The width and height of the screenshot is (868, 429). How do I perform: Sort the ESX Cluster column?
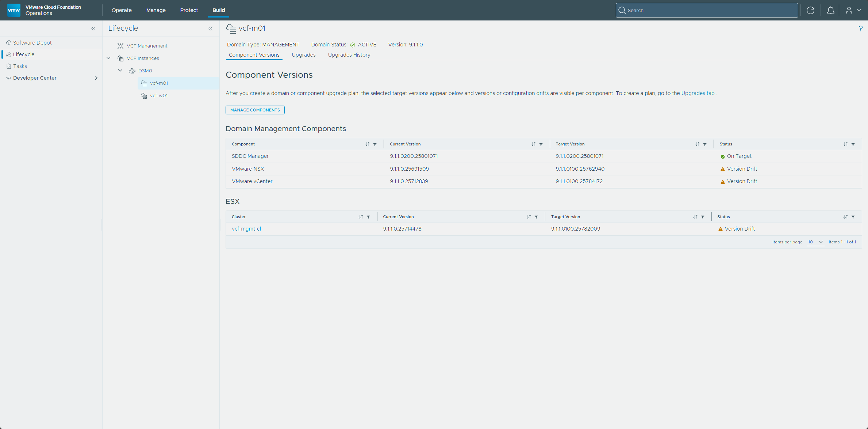coord(361,217)
